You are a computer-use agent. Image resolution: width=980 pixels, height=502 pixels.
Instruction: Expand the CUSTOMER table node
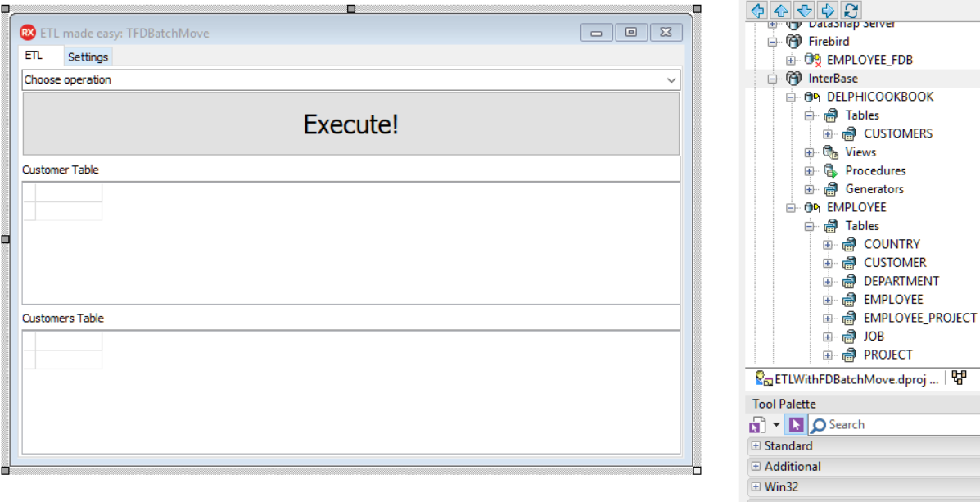coord(828,263)
